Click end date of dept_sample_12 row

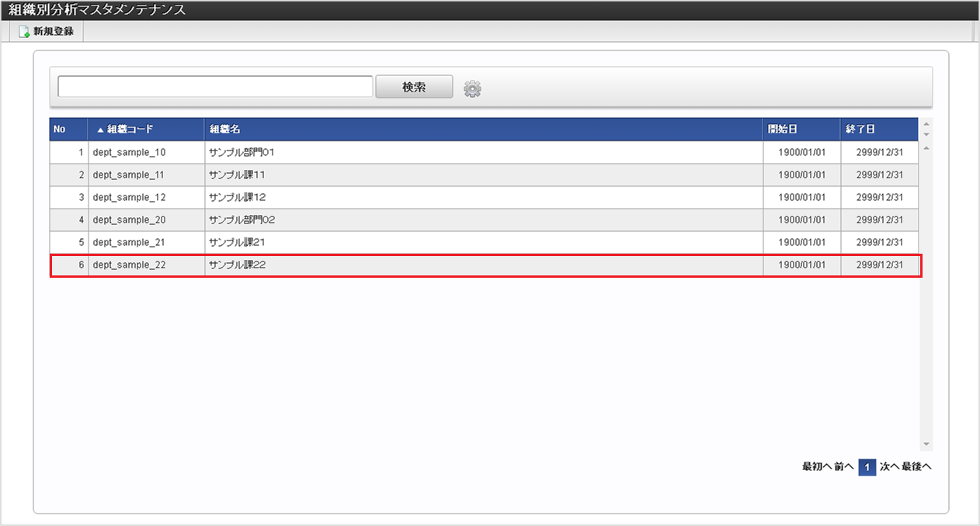(880, 197)
